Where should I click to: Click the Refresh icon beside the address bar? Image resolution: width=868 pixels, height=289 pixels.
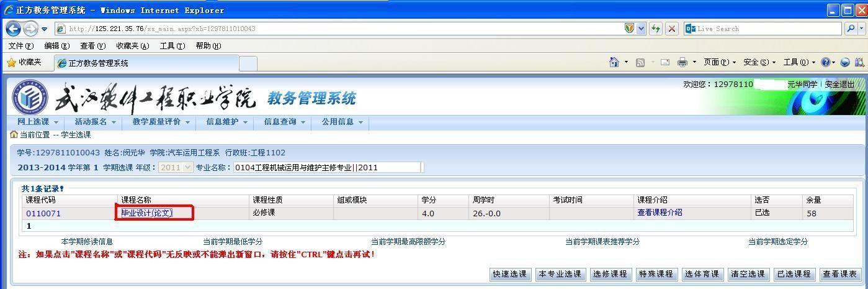[655, 29]
